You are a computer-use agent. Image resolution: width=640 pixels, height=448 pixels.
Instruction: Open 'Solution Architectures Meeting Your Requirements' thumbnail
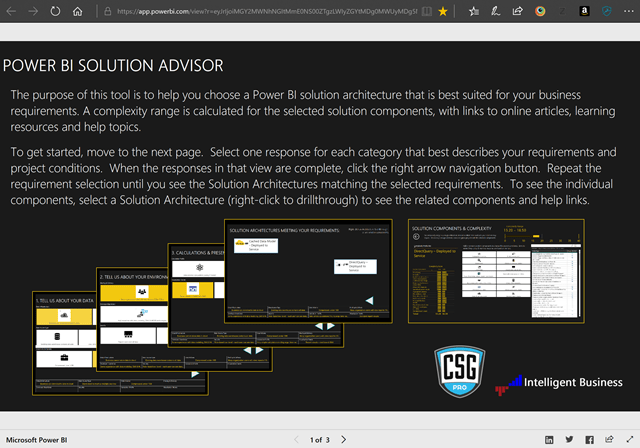(x=309, y=271)
